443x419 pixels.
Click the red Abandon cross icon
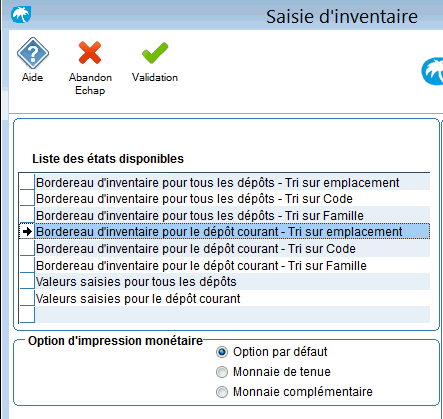[90, 53]
